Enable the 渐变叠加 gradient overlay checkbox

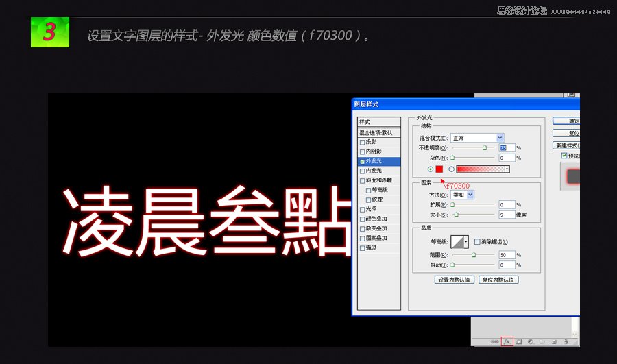tap(363, 229)
